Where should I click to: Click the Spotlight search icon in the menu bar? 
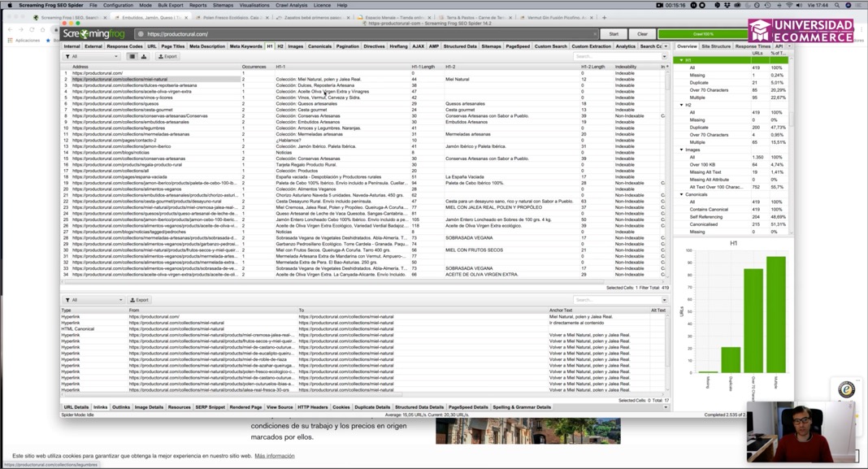coord(835,5)
